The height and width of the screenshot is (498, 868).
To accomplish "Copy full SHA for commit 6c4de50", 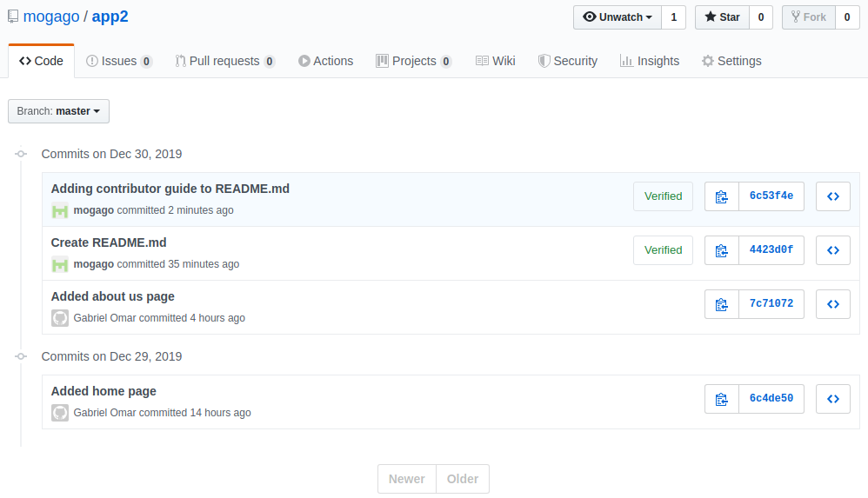I will [721, 399].
